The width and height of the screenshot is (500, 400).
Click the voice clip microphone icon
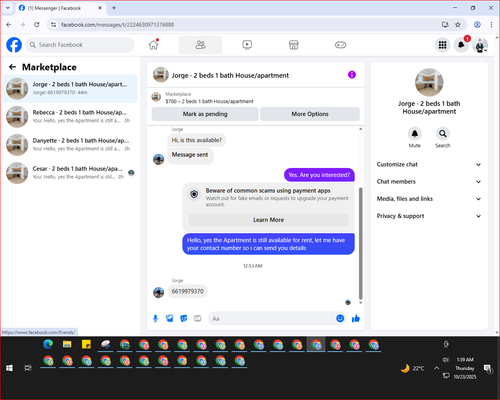point(155,318)
